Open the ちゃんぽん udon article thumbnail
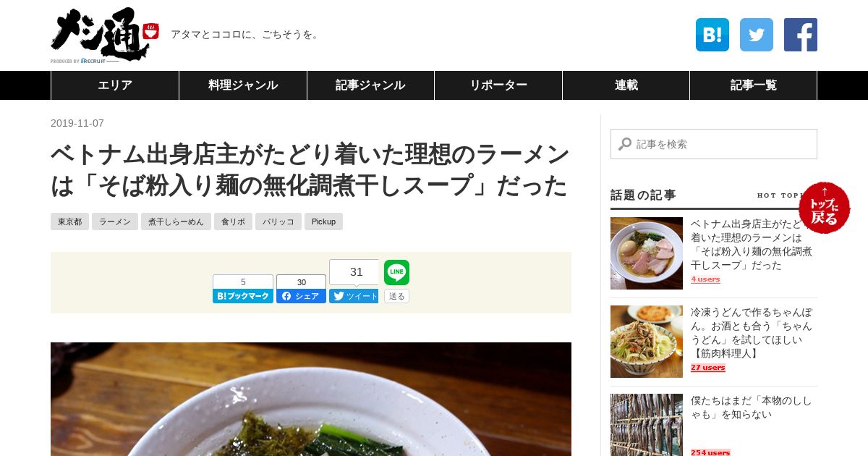The height and width of the screenshot is (456, 868). click(x=647, y=342)
